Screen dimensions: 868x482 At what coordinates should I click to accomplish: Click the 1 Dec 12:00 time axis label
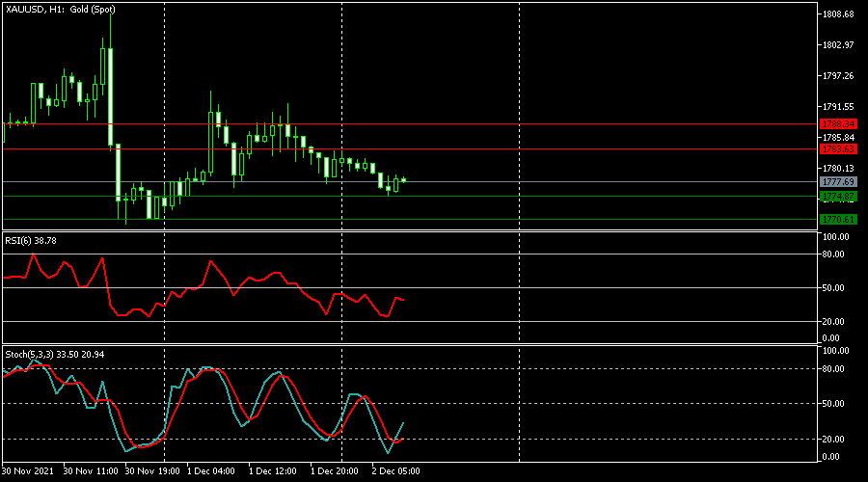click(x=272, y=471)
